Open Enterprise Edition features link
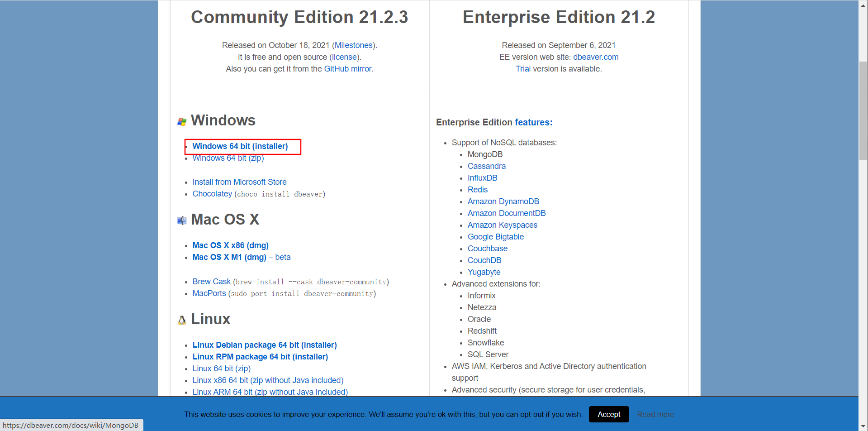 tap(533, 122)
